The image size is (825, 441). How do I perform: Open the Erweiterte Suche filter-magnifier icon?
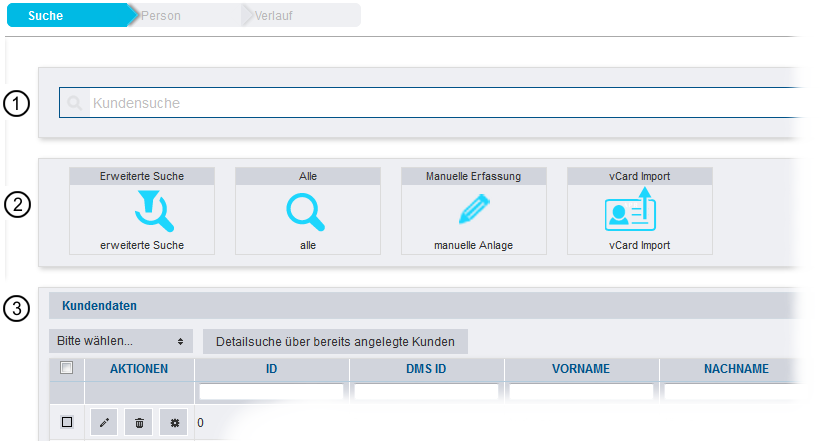pos(154,211)
